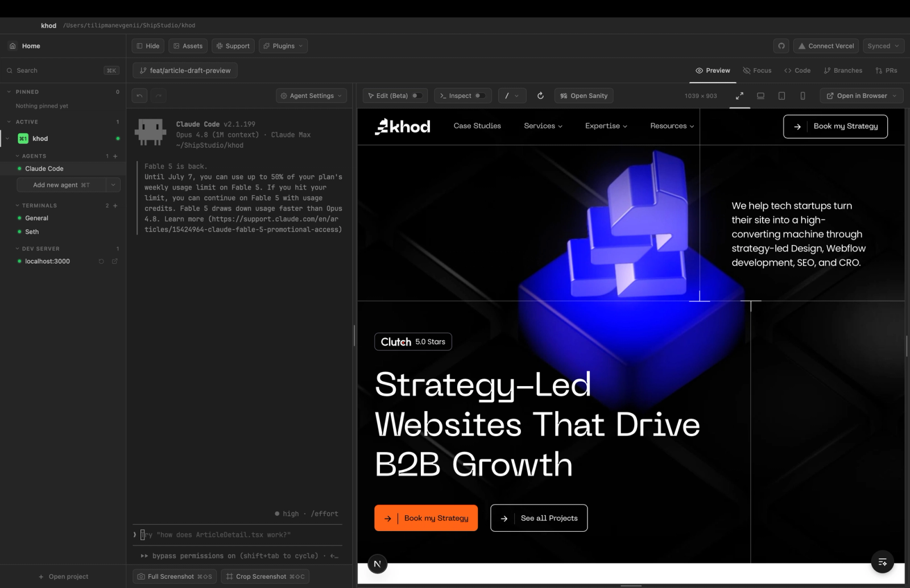This screenshot has height=588, width=910.
Task: Click the khod logo in website header
Action: pyautogui.click(x=402, y=126)
